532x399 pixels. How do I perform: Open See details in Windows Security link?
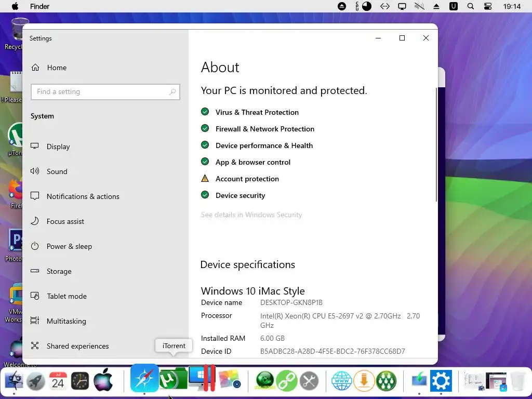click(x=251, y=215)
